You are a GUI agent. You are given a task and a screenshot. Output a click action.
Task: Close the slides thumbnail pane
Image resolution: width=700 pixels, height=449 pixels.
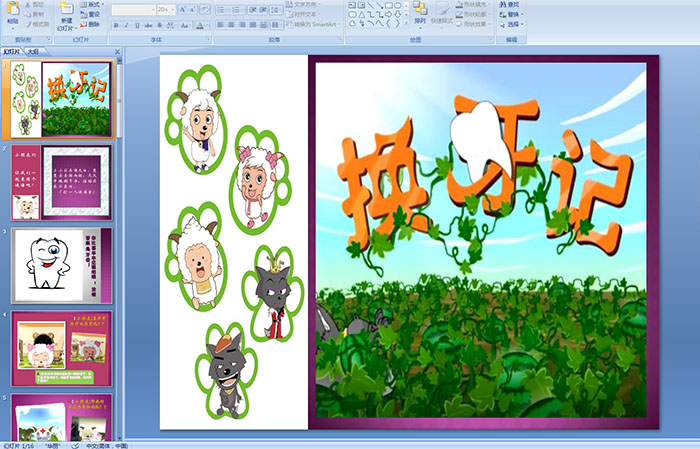tap(117, 52)
